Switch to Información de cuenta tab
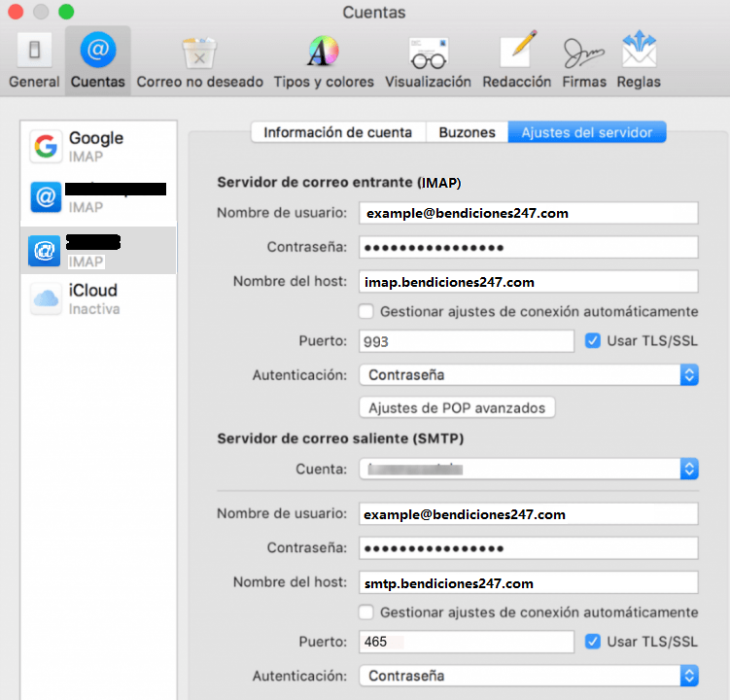This screenshot has height=700, width=730. click(338, 132)
